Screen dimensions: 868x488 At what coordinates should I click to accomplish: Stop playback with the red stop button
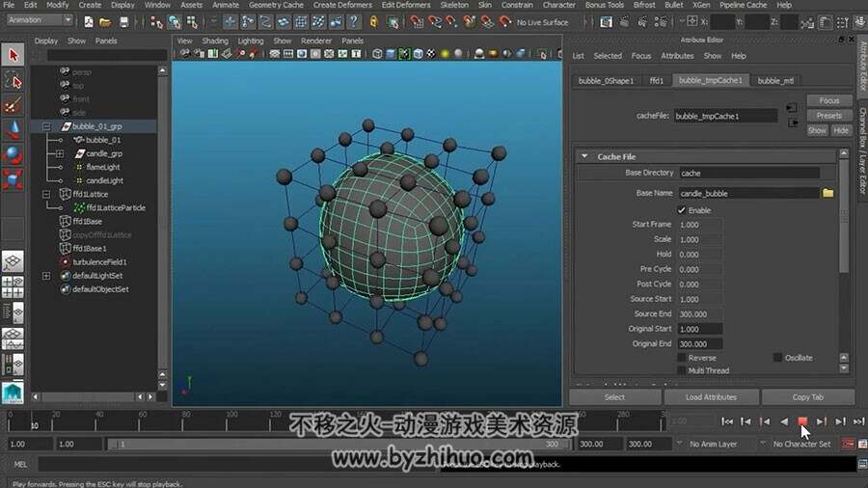pyautogui.click(x=802, y=421)
